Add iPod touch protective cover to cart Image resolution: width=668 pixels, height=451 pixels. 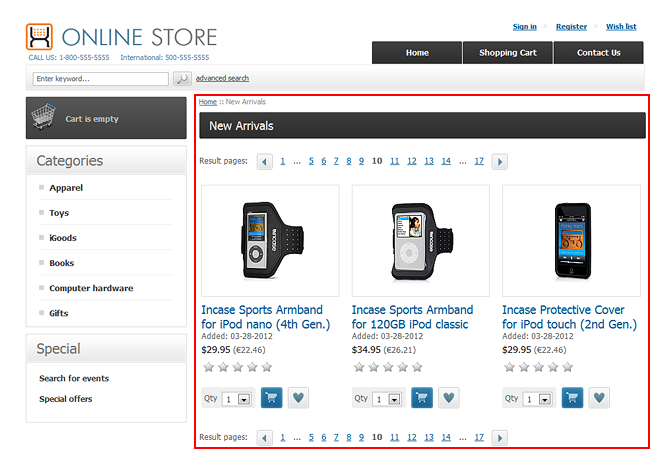(x=572, y=398)
